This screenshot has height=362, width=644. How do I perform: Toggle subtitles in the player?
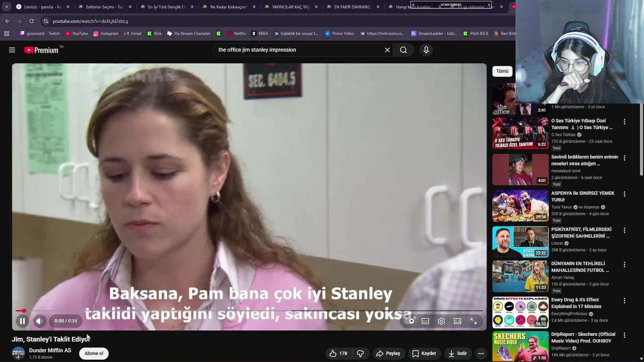pyautogui.click(x=425, y=321)
